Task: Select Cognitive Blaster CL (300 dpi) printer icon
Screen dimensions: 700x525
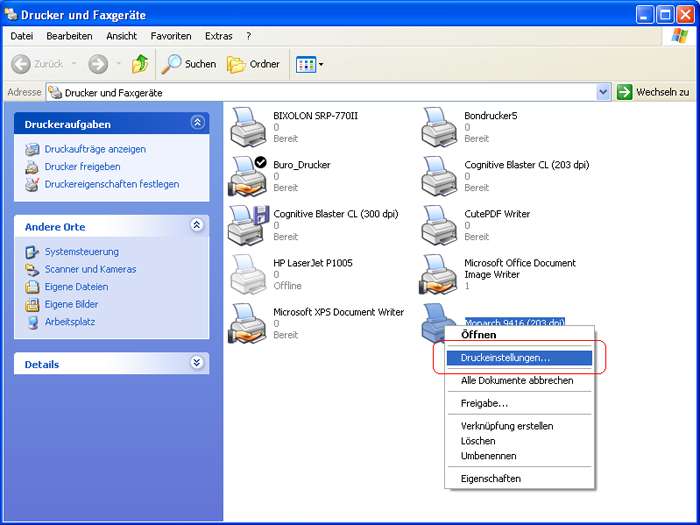Action: [x=248, y=225]
